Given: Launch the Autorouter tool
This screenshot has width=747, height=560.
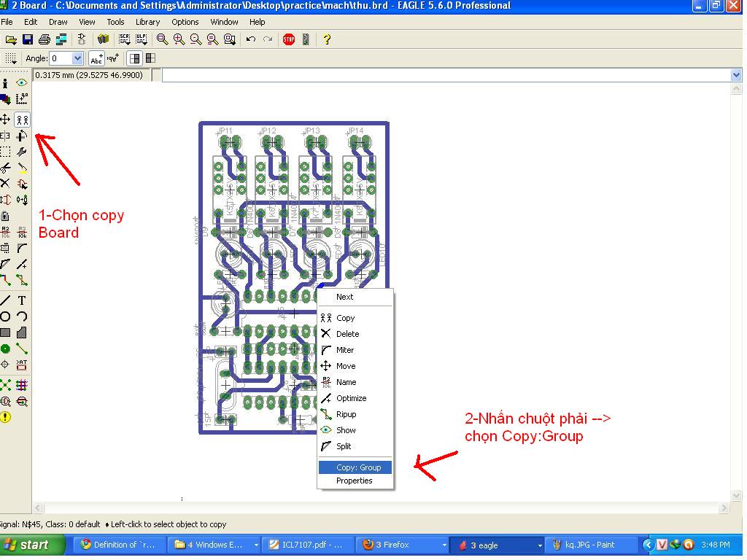Looking at the screenshot, I should click(x=21, y=385).
